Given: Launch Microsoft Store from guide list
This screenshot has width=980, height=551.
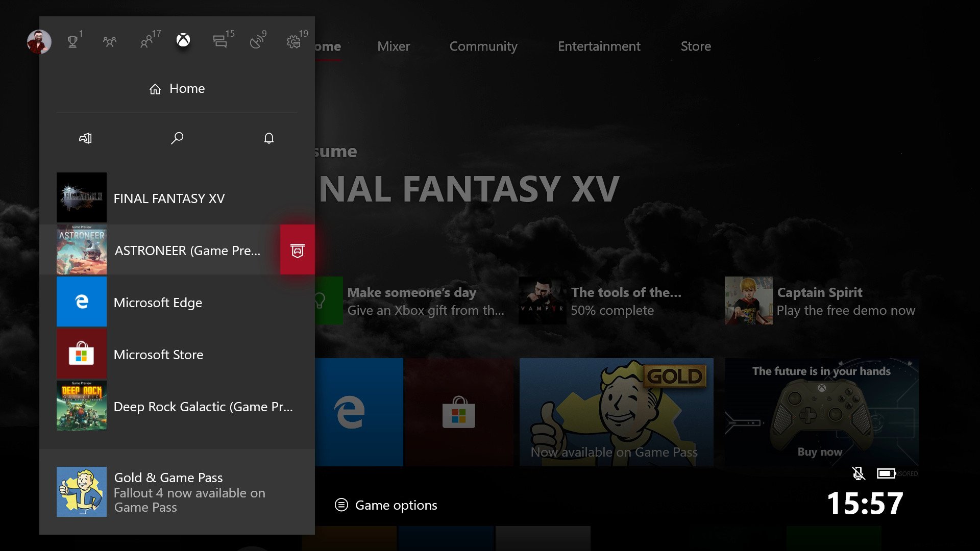Looking at the screenshot, I should [x=177, y=354].
